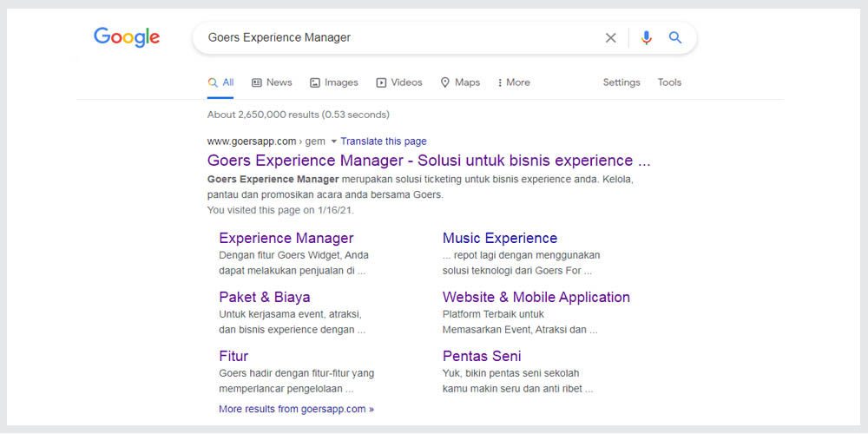Click the Google logo
The width and height of the screenshot is (868, 434).
pyautogui.click(x=127, y=37)
